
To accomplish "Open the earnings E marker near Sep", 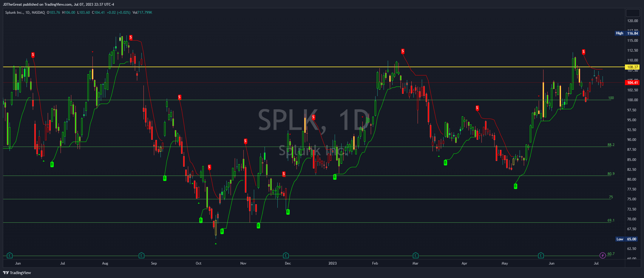I will [x=141, y=255].
